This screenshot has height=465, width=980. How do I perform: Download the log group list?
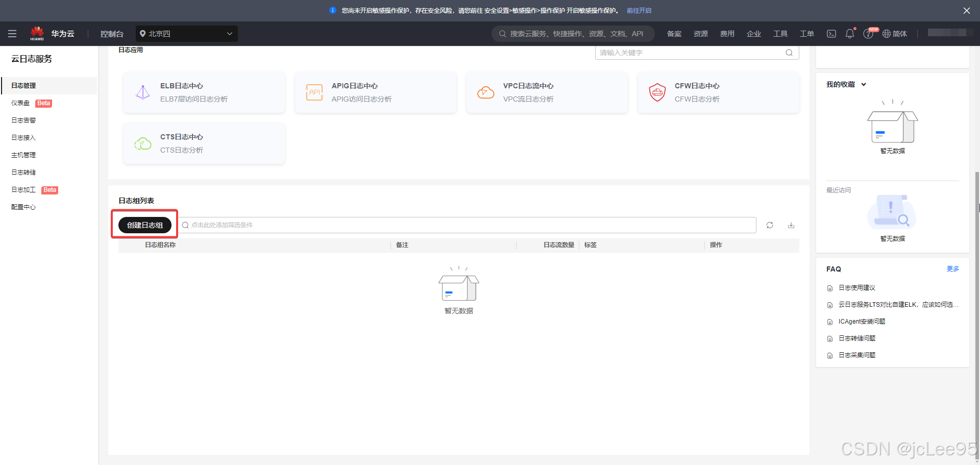tap(791, 225)
